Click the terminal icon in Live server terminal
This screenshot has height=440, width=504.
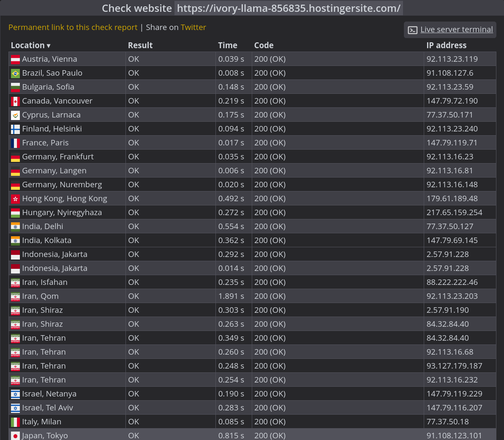[x=412, y=30]
